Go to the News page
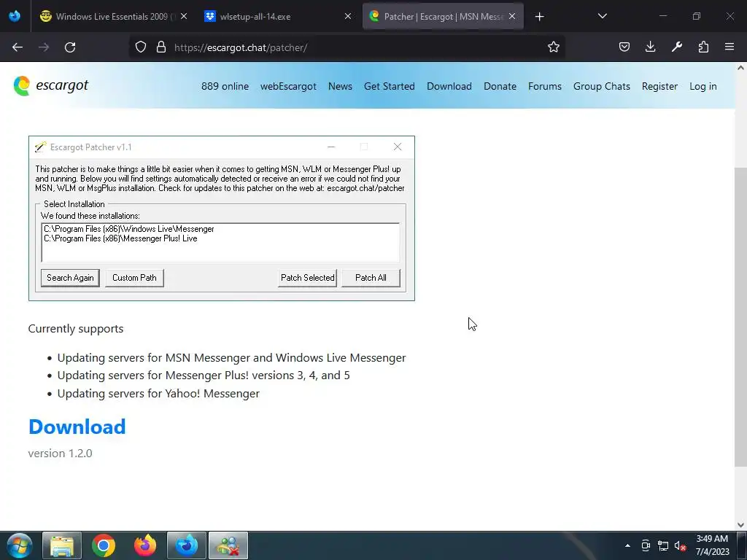Image resolution: width=747 pixels, height=560 pixels. tap(340, 86)
